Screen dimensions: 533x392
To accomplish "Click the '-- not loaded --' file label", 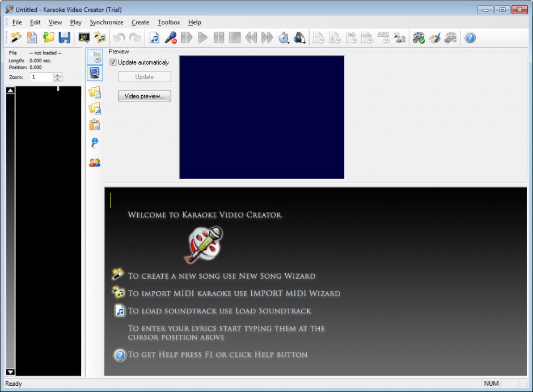I will (45, 53).
